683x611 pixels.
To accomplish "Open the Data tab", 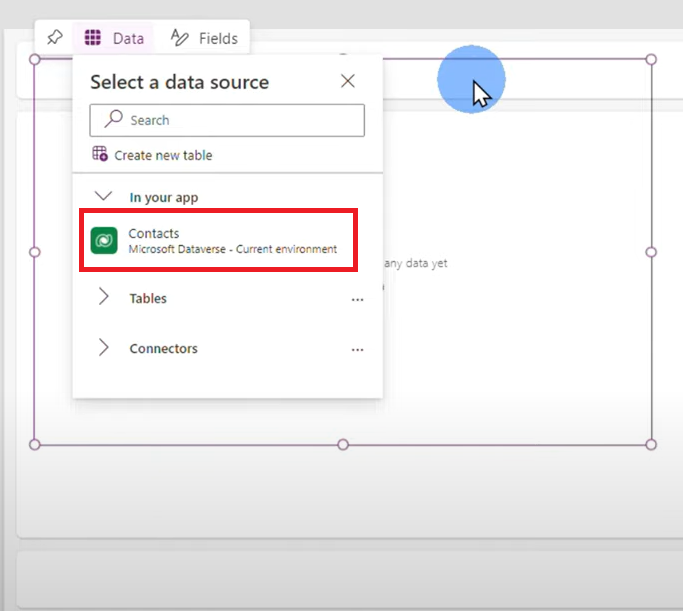I will [x=114, y=38].
